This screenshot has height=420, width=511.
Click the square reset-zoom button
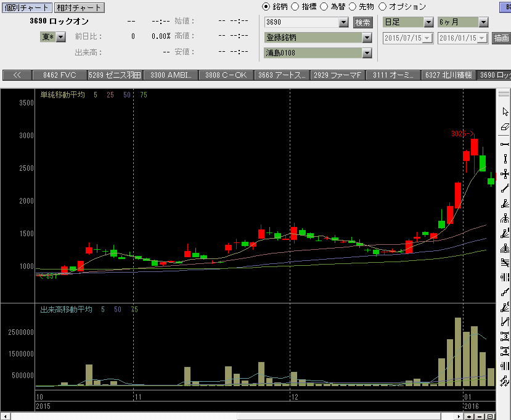click(x=490, y=417)
